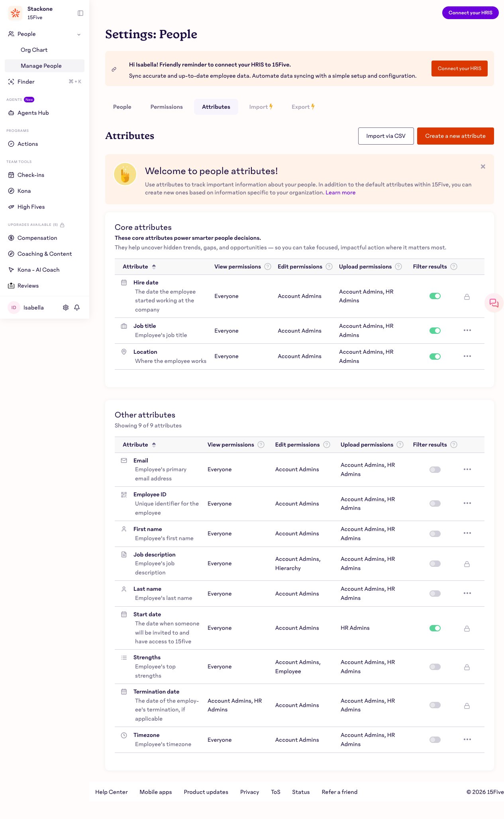The height and width of the screenshot is (819, 504).
Task: Click the lock icon in Job description row
Action: click(467, 564)
